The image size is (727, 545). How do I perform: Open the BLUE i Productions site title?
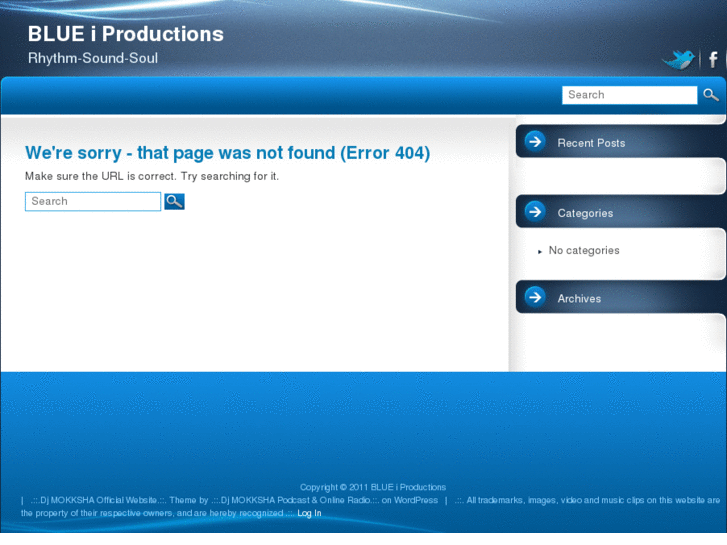point(126,34)
